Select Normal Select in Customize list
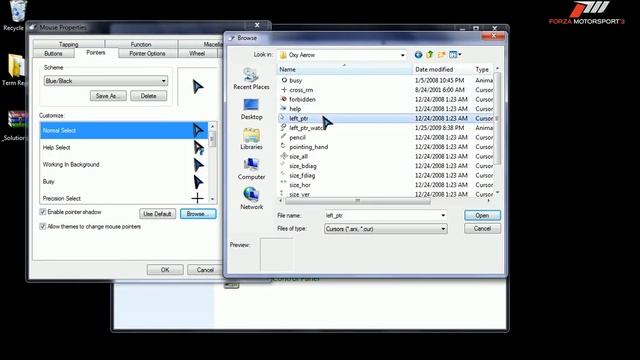Screen dimensions: 640x360 coord(124,131)
